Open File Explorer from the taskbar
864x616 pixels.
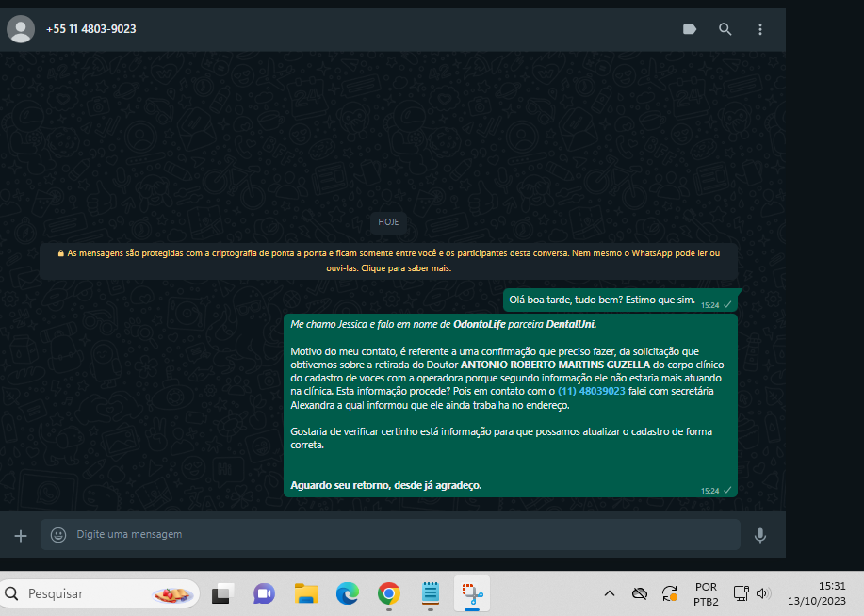pyautogui.click(x=306, y=594)
